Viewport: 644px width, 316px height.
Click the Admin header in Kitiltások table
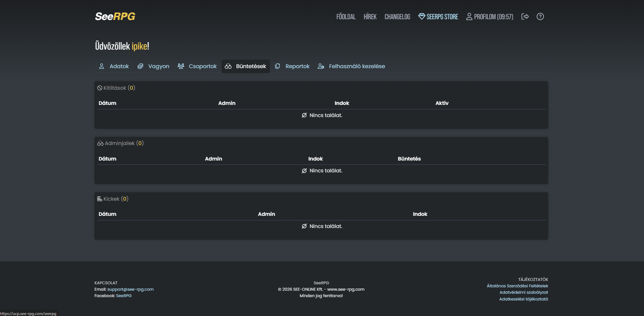point(227,103)
